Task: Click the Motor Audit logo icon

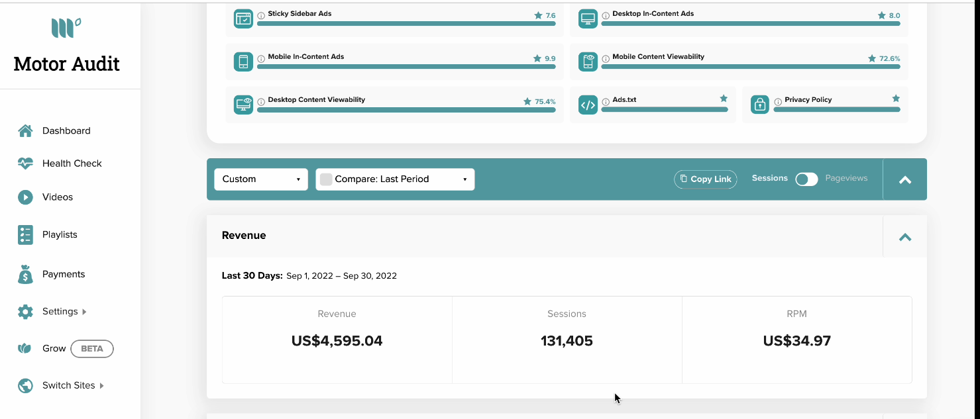Action: (66, 28)
